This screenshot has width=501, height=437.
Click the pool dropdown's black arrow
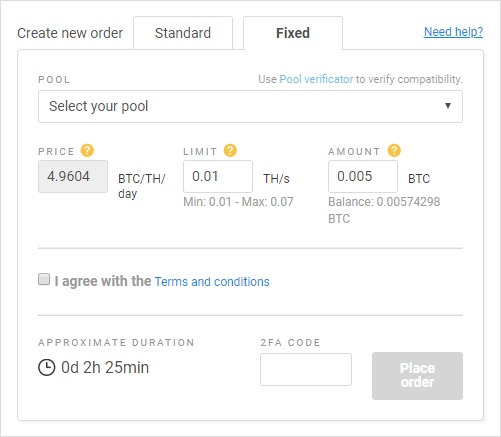click(448, 106)
